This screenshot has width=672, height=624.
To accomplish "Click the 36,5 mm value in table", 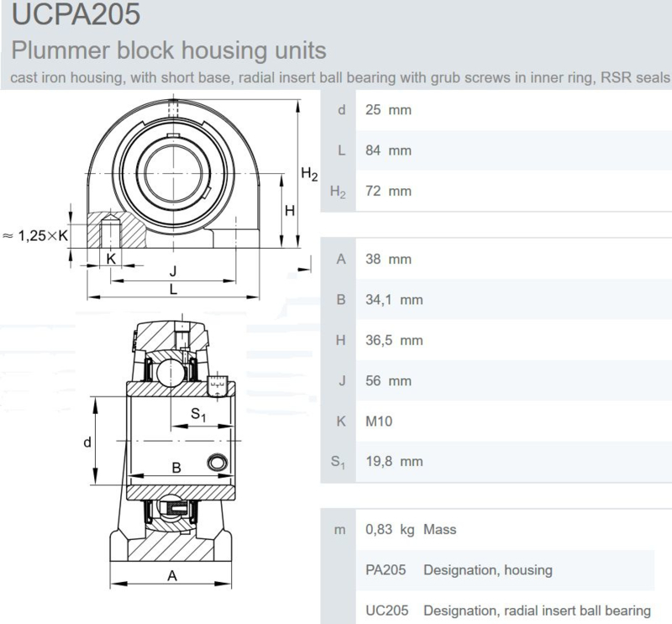I will click(x=394, y=340).
